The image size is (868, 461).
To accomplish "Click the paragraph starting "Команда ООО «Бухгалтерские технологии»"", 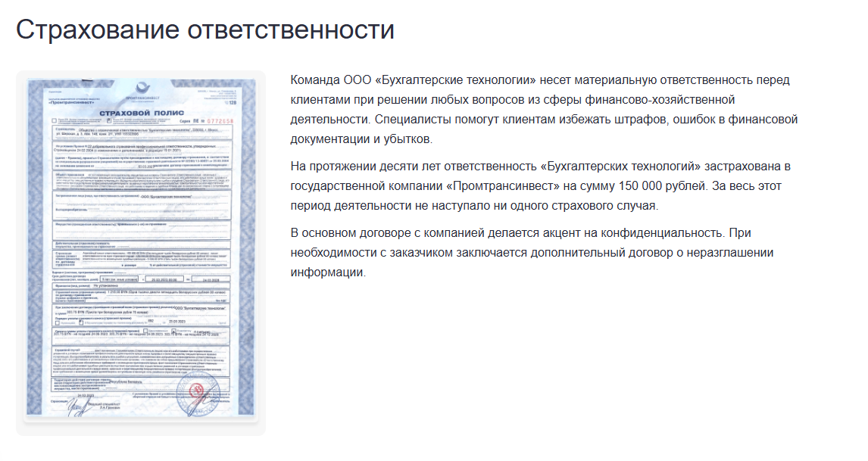I will (544, 110).
